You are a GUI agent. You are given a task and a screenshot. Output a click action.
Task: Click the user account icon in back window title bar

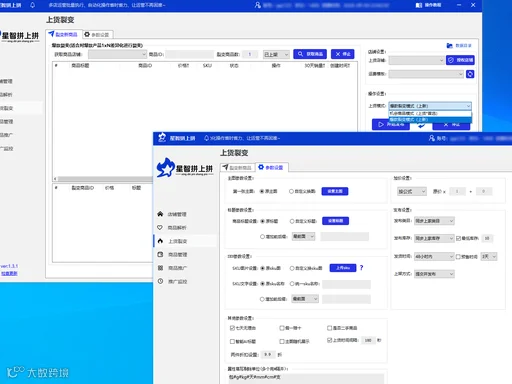(257, 5)
